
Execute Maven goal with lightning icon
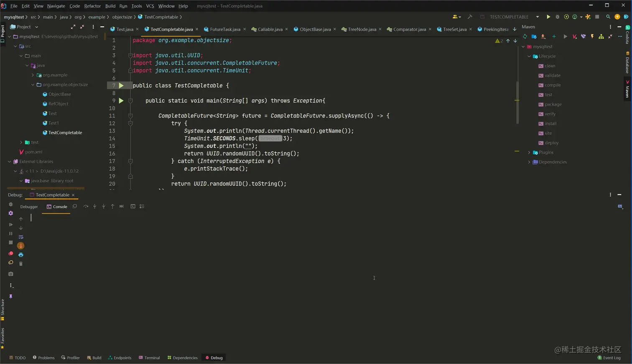[592, 36]
